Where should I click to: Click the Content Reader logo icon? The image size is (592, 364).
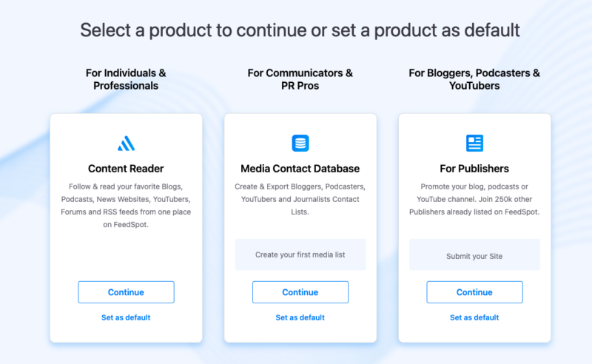coord(126,143)
